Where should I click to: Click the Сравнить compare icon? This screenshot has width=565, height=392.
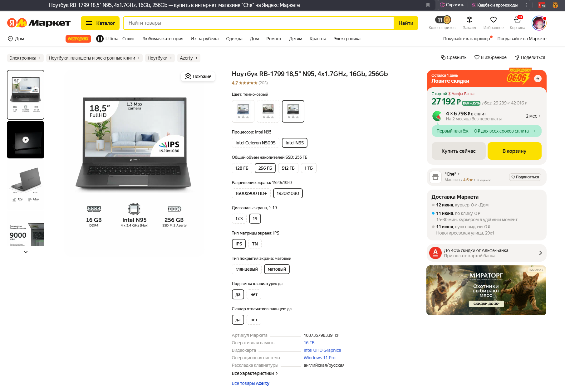tap(443, 57)
